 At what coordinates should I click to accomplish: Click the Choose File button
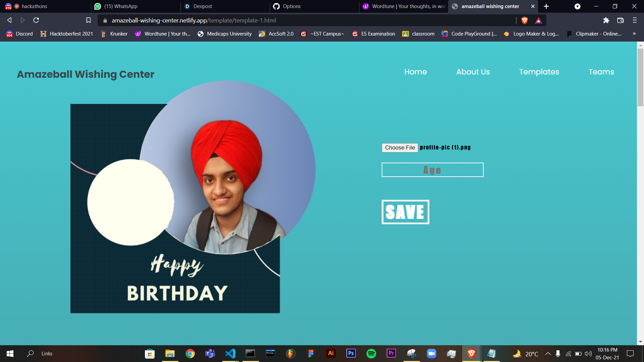point(400,147)
